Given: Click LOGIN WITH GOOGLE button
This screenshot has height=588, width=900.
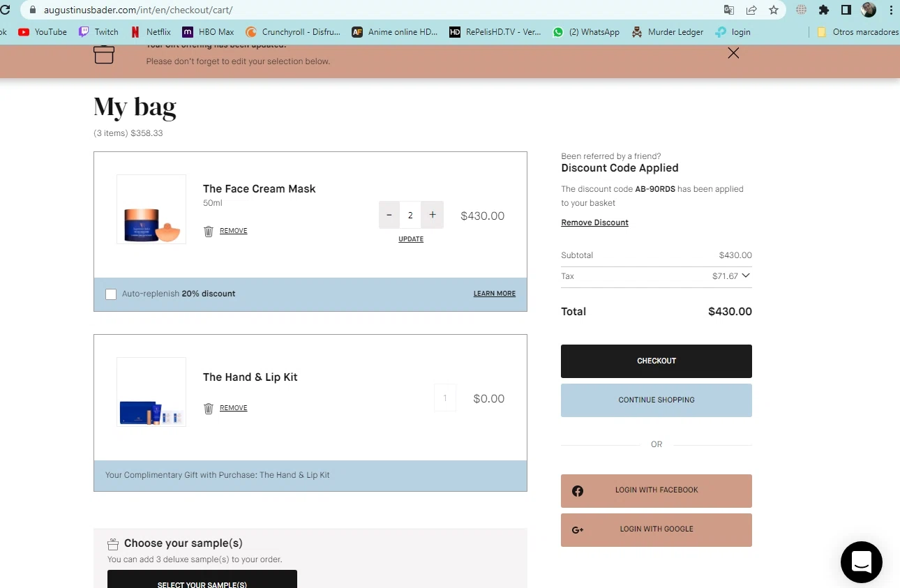Looking at the screenshot, I should tap(657, 530).
